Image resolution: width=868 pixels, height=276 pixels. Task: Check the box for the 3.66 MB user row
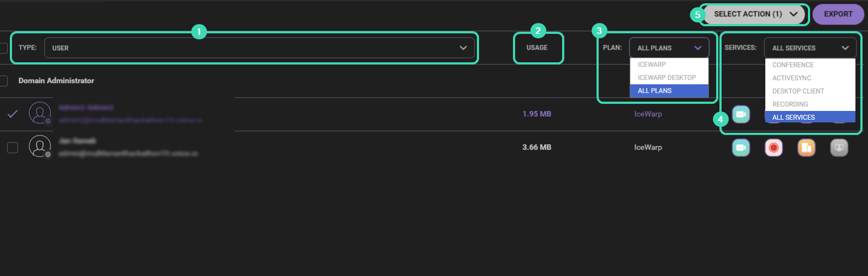tap(13, 148)
